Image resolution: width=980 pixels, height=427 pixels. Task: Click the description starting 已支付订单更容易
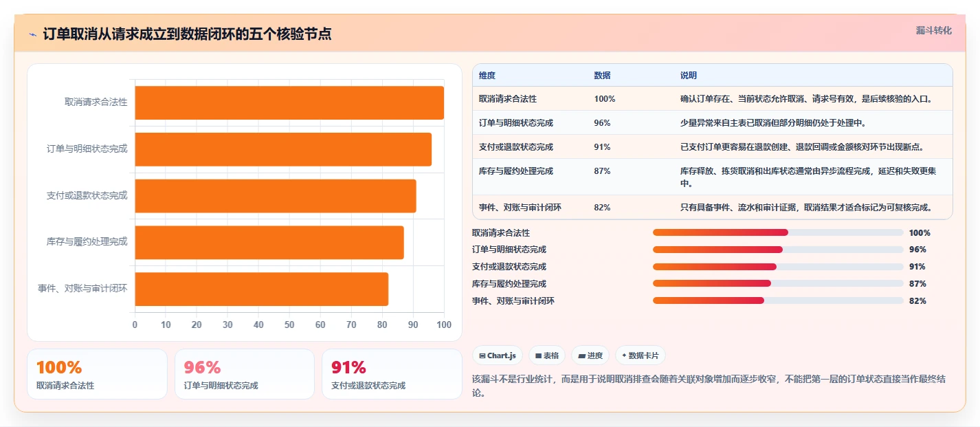[x=802, y=146]
